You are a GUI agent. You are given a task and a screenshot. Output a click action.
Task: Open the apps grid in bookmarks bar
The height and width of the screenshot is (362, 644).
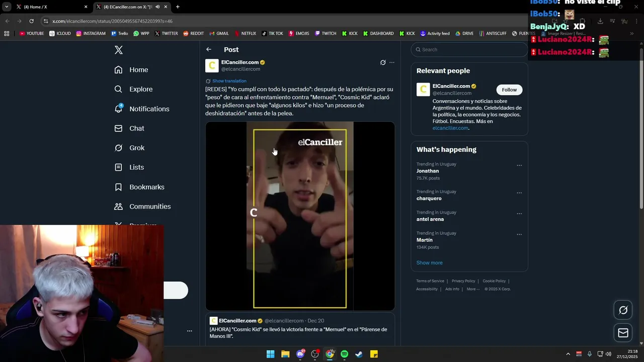coord(7,34)
